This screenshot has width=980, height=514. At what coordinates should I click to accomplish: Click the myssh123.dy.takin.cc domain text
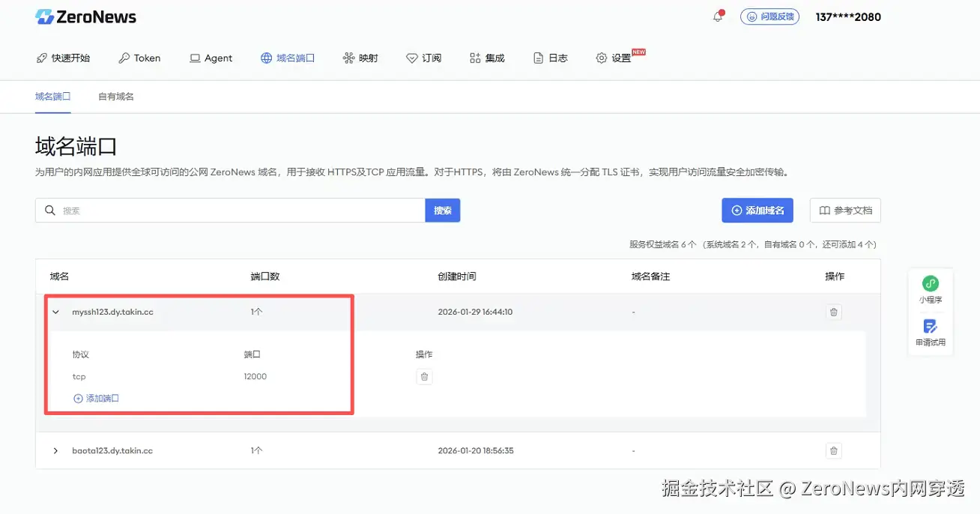(112, 312)
